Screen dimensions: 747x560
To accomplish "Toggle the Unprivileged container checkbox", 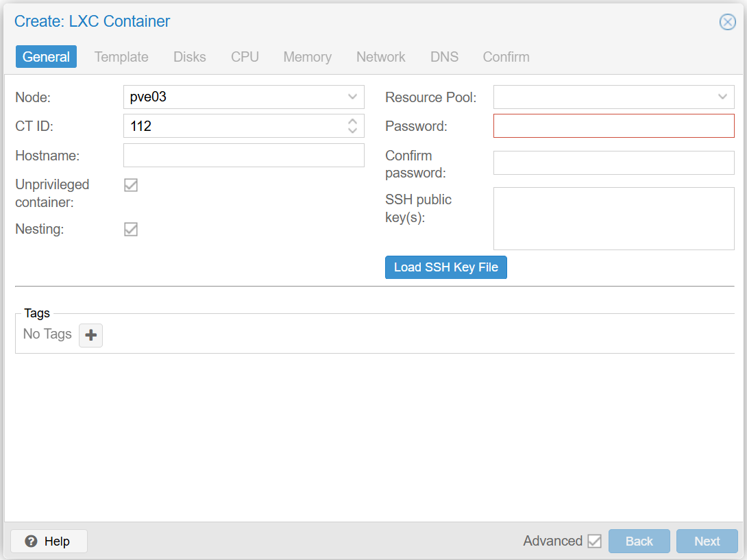I will tap(131, 185).
